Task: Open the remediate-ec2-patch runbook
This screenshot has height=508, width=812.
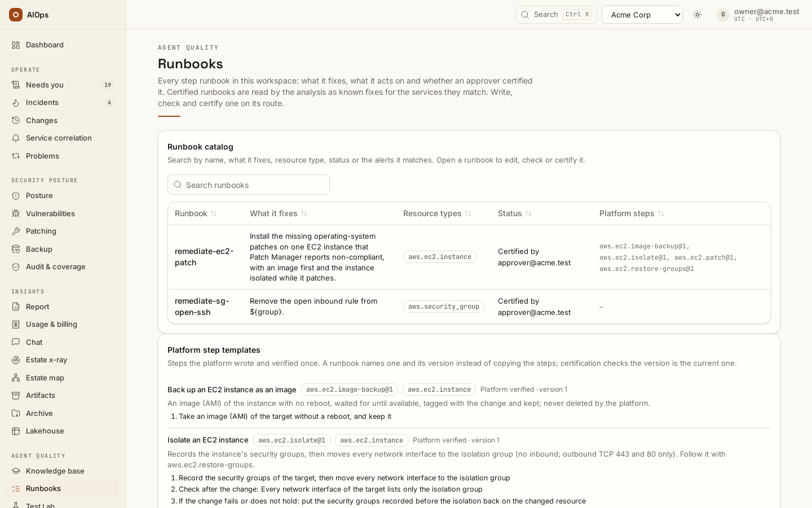Action: click(x=204, y=257)
